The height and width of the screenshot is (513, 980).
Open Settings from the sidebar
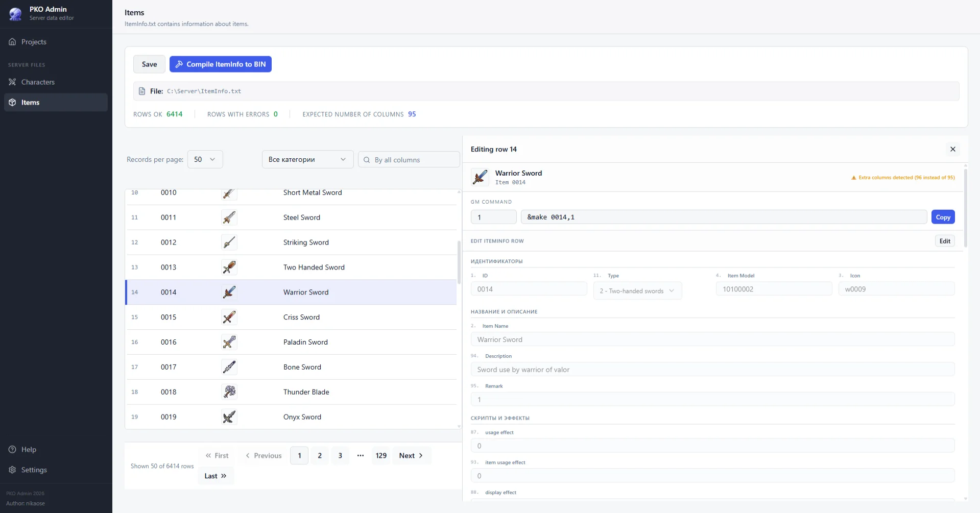point(34,470)
